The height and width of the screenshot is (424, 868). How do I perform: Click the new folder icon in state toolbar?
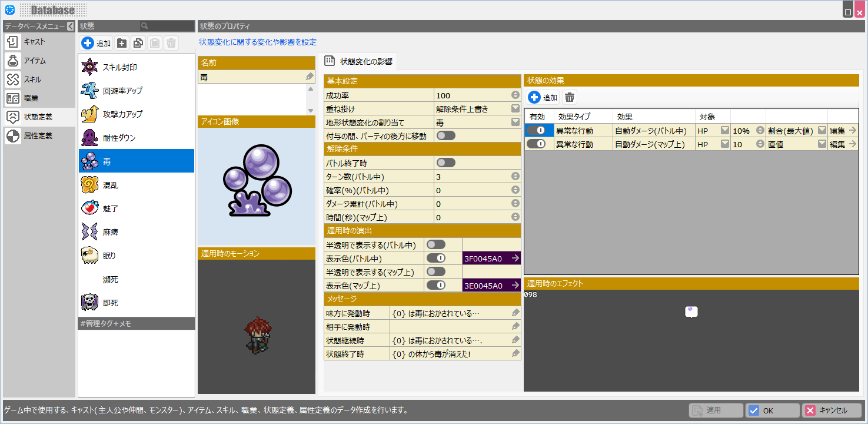point(122,43)
